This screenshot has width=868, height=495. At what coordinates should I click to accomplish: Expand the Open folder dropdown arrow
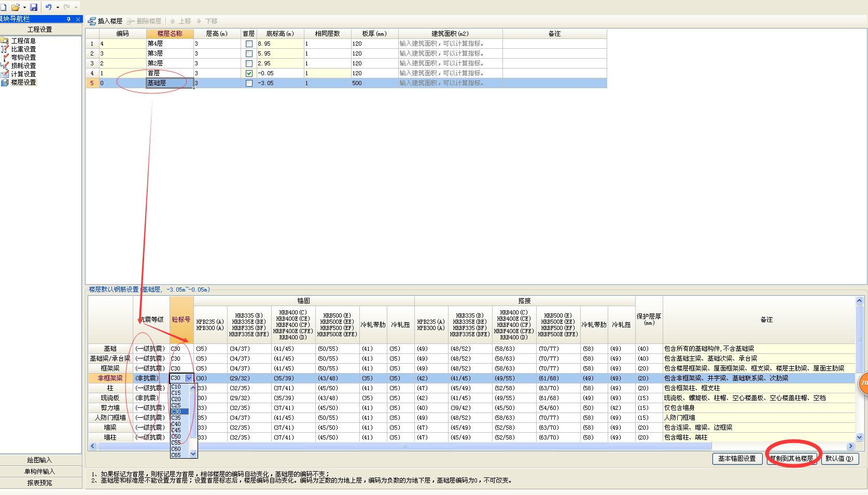24,8
